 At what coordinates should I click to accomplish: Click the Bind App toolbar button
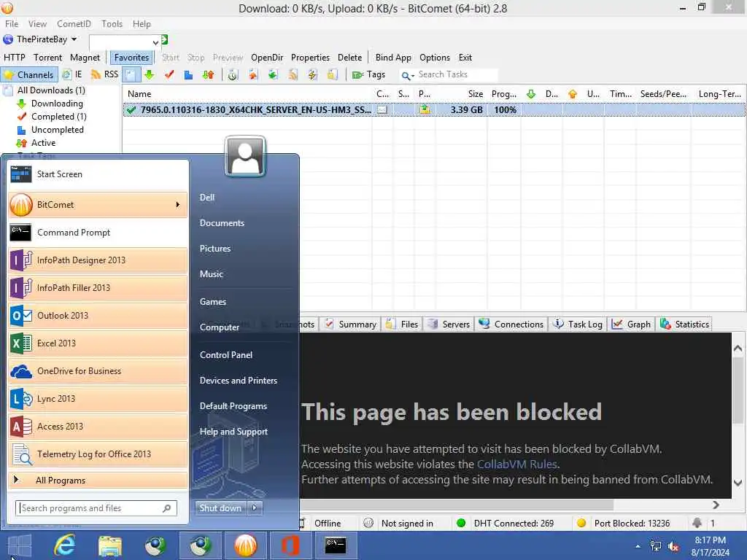pos(393,58)
